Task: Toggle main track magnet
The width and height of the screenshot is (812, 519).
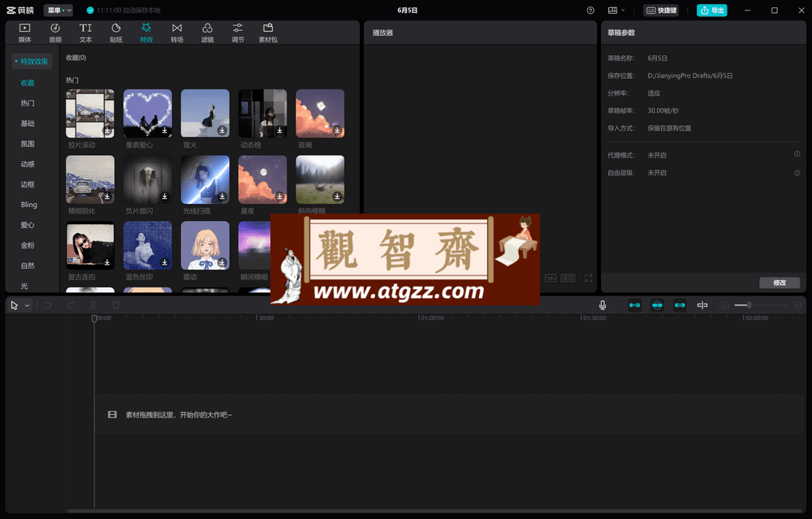Action: click(634, 305)
